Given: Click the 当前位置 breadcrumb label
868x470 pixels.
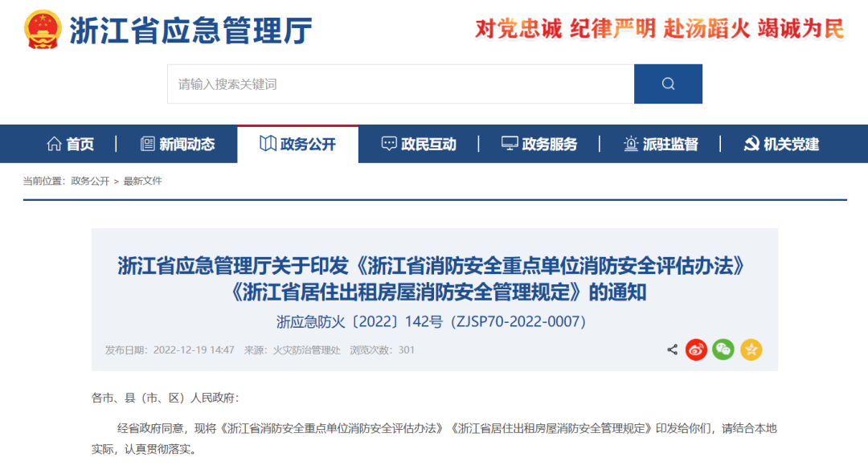Looking at the screenshot, I should pos(45,181).
